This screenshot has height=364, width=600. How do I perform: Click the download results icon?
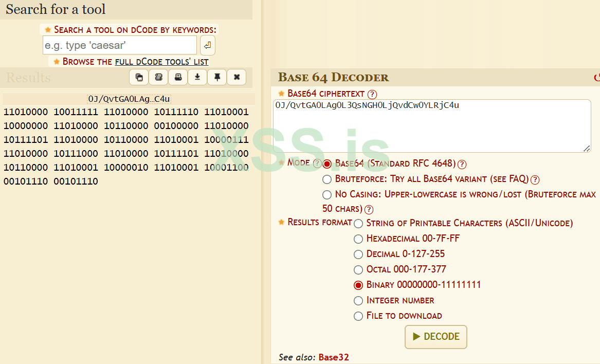pyautogui.click(x=197, y=77)
